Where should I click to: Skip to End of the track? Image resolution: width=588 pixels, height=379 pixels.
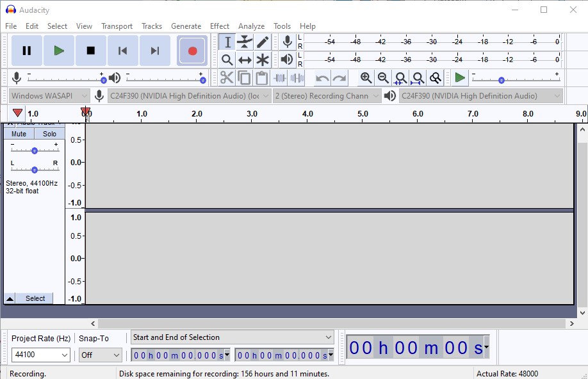pos(155,51)
